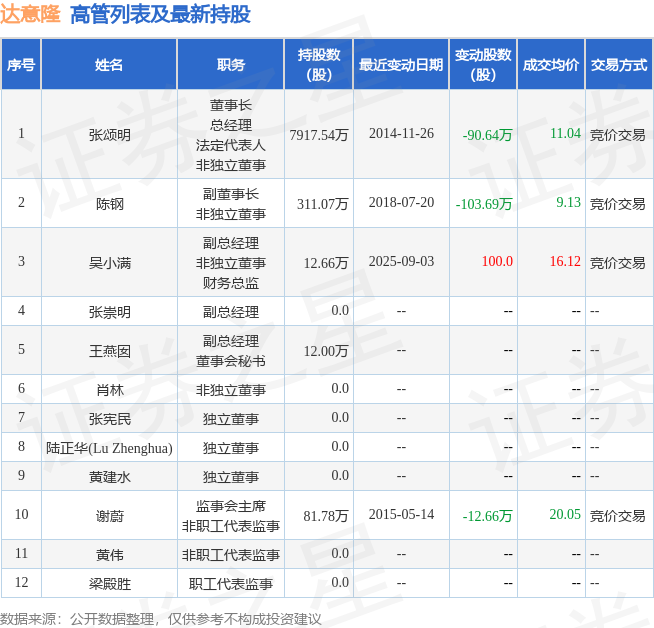Select the 姓名 column header
This screenshot has height=628, width=654.
[x=109, y=65]
